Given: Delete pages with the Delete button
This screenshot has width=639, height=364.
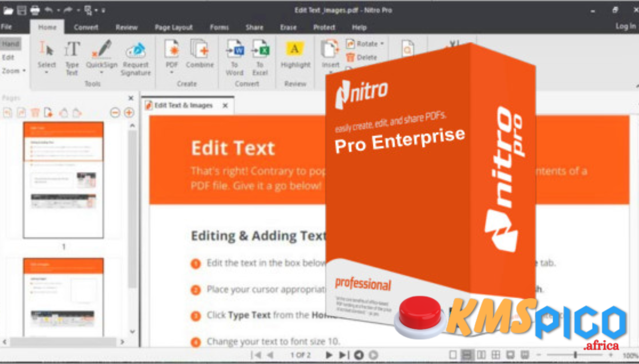Looking at the screenshot, I should pyautogui.click(x=362, y=57).
